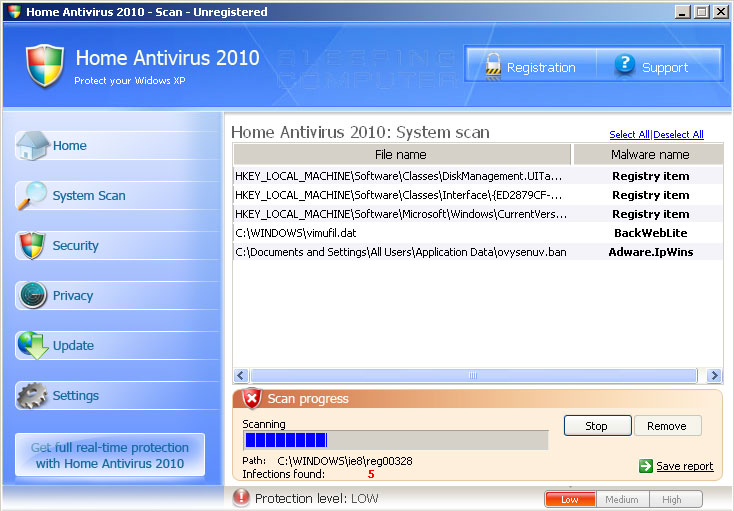Remove the found infections
Image resolution: width=734 pixels, height=511 pixels.
[x=667, y=426]
